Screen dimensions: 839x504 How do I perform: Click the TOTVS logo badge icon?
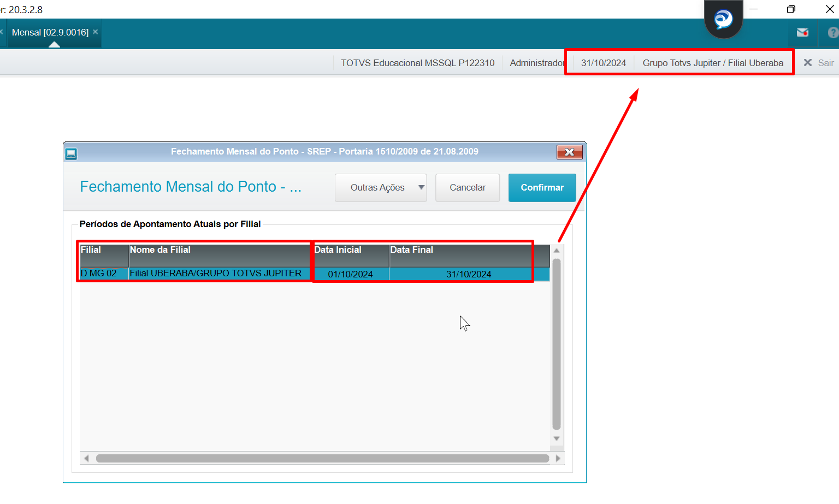click(723, 19)
